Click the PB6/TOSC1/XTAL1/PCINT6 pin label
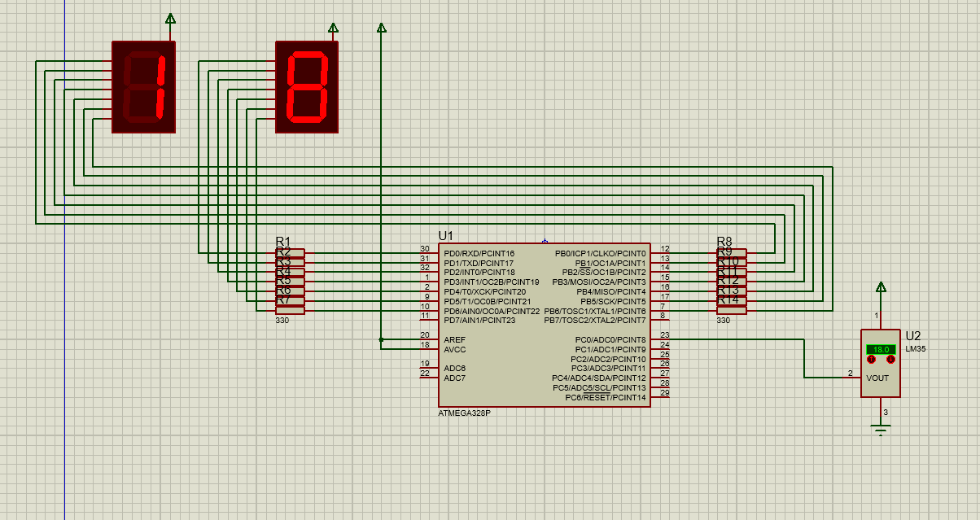This screenshot has width=980, height=520. point(595,311)
